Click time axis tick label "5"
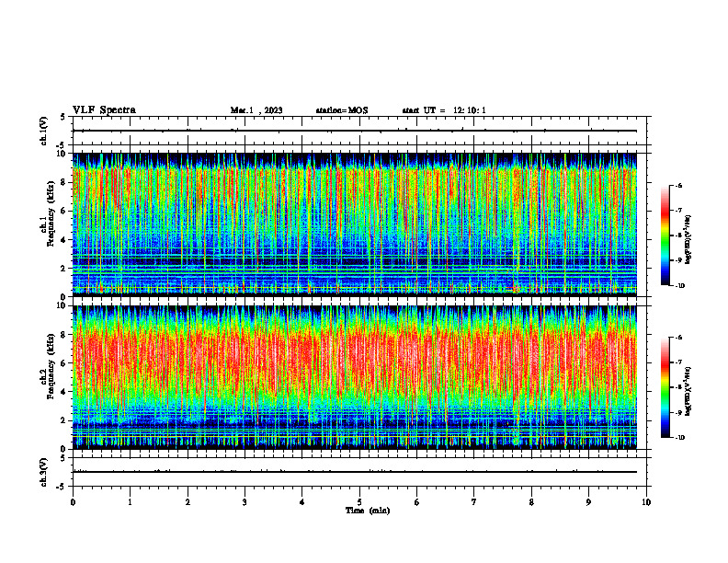Viewport: 728px width, 563px height. pyautogui.click(x=359, y=502)
